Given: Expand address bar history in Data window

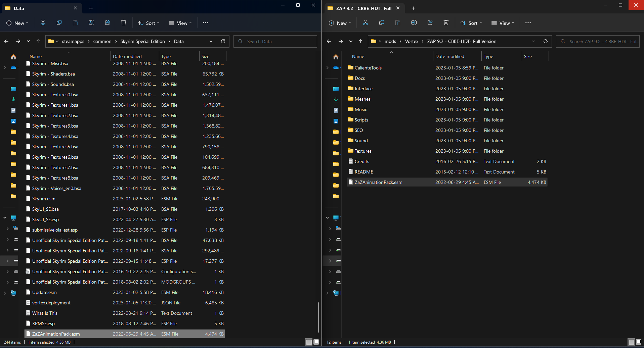Looking at the screenshot, I should tap(211, 41).
